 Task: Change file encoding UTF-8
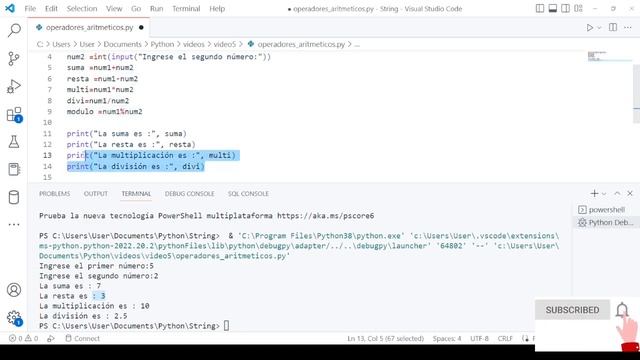tap(479, 338)
